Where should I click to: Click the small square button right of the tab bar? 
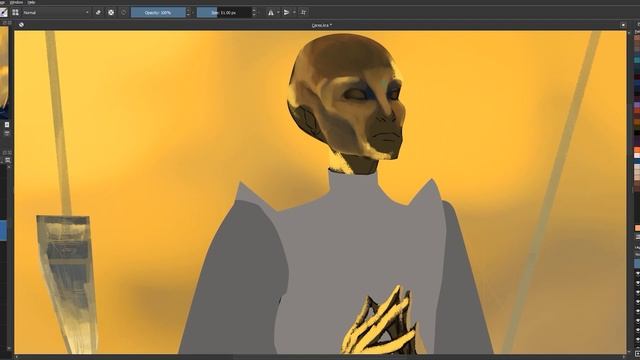coord(623,25)
